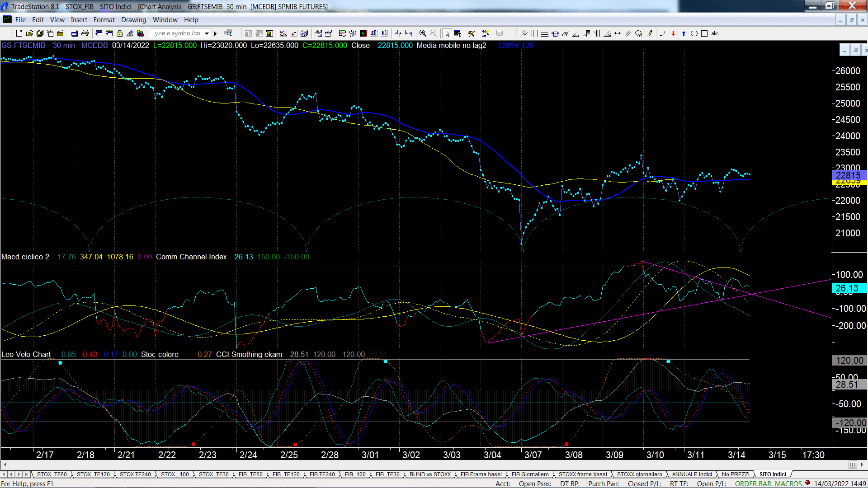868x488 pixels.
Task: Switch to the STOX TF240 tab
Action: [135, 474]
